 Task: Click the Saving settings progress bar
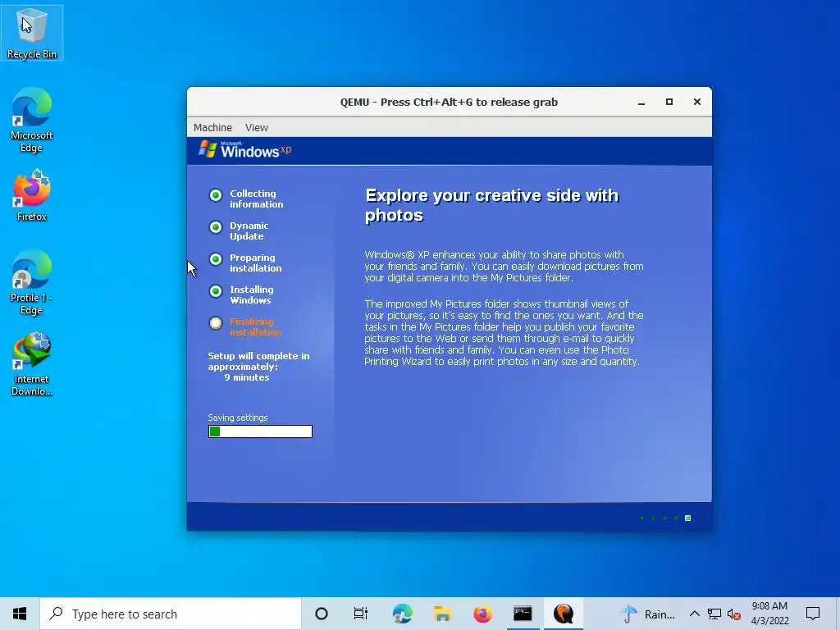click(x=260, y=431)
